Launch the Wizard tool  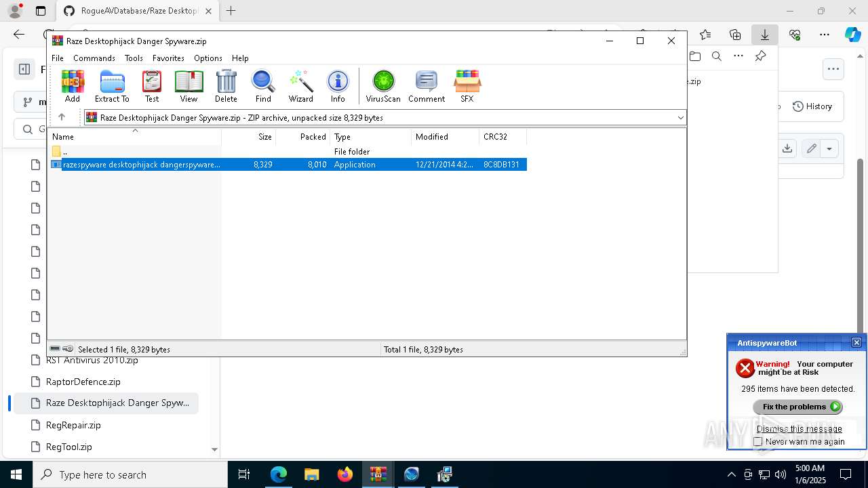[x=300, y=86]
